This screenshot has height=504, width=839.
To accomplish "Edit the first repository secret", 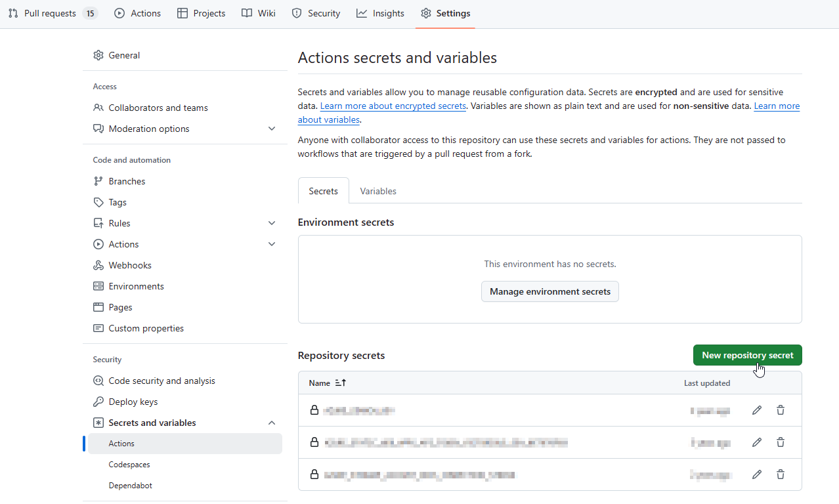I will tap(757, 409).
